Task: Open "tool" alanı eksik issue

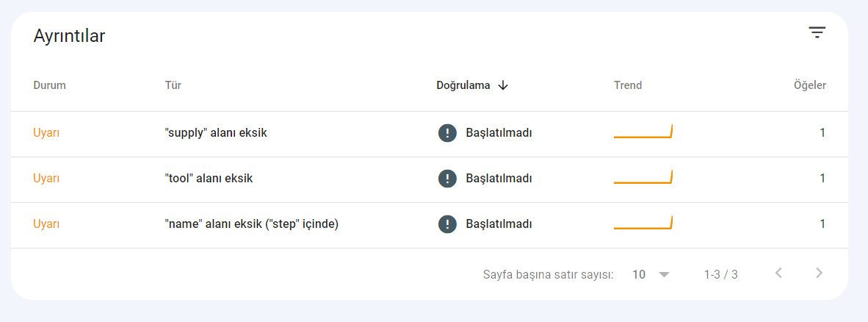Action: pos(209,179)
